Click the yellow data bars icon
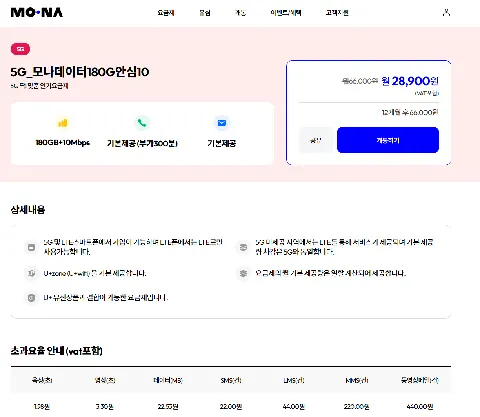This screenshot has width=480, height=417. pos(63,123)
